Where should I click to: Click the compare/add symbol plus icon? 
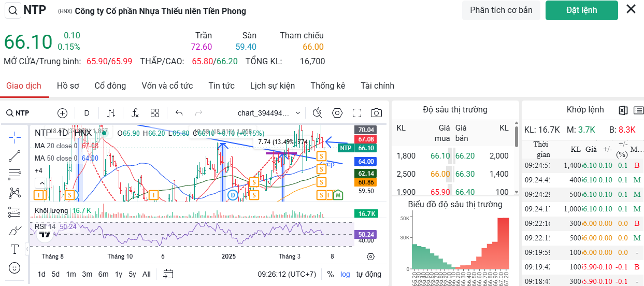(x=63, y=113)
